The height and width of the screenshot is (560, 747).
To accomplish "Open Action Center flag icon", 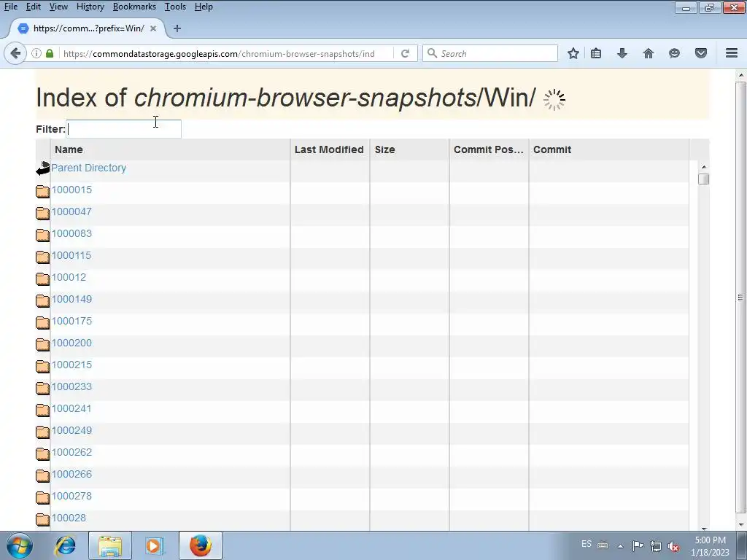I will tap(638, 545).
